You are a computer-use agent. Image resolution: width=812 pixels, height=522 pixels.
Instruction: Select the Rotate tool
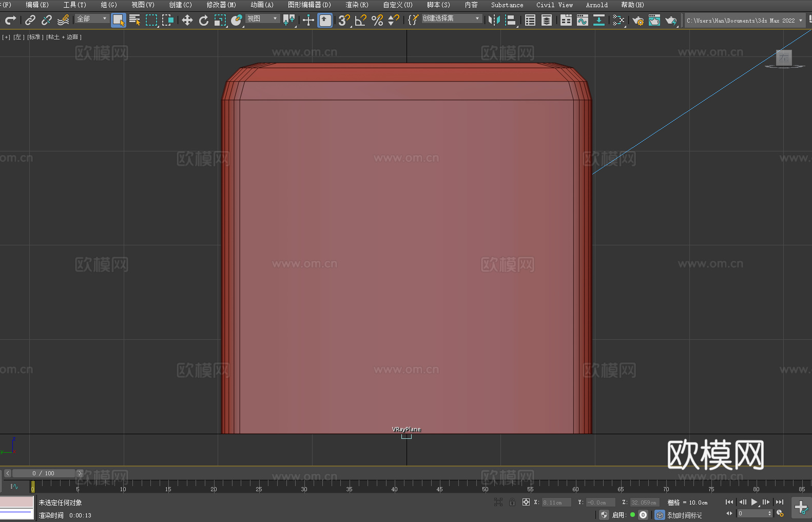point(204,20)
